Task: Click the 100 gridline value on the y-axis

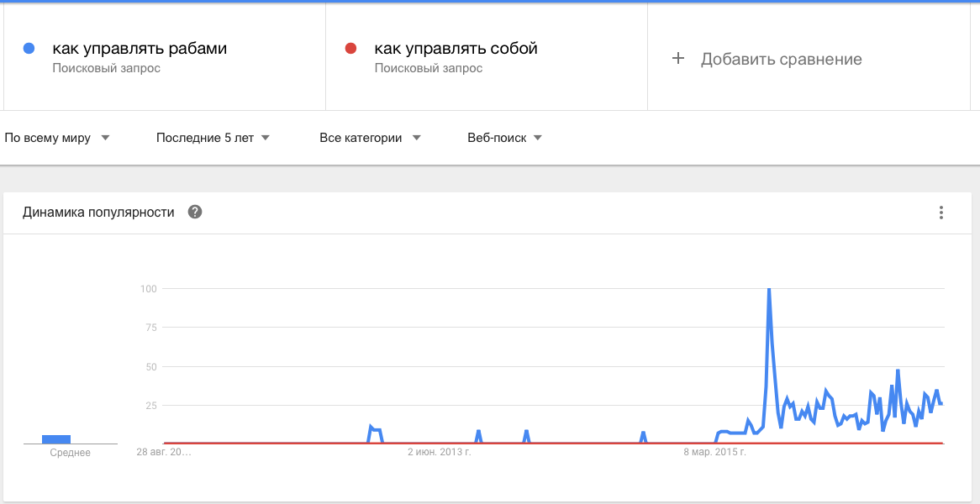Action: click(x=147, y=289)
